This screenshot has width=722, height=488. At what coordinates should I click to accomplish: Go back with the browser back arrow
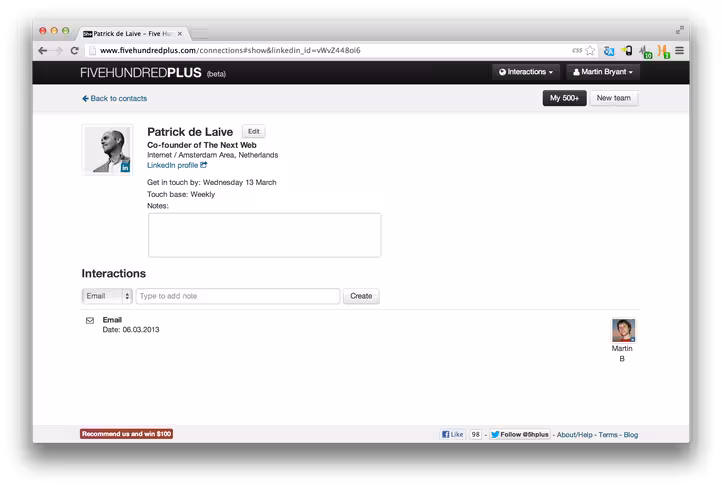(x=43, y=51)
